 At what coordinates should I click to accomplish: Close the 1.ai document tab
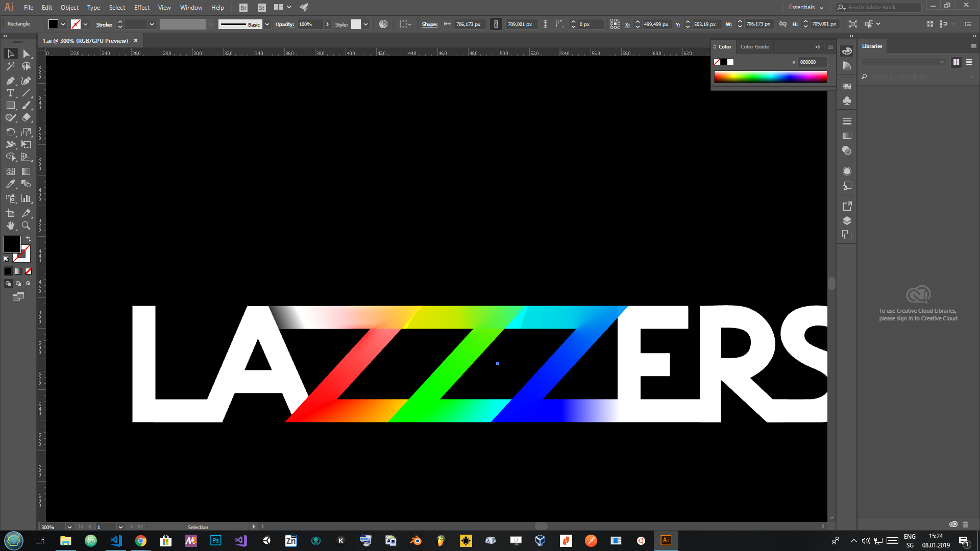[x=136, y=40]
